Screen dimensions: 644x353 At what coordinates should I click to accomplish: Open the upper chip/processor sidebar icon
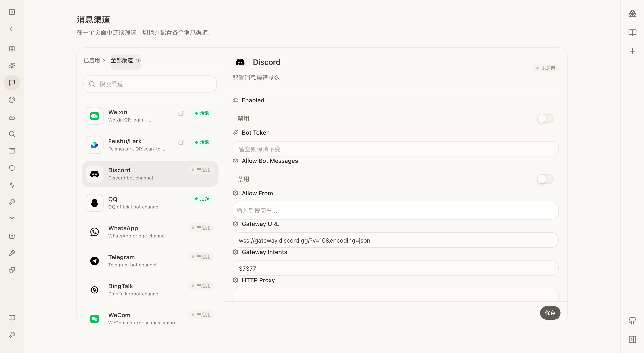pos(12,49)
